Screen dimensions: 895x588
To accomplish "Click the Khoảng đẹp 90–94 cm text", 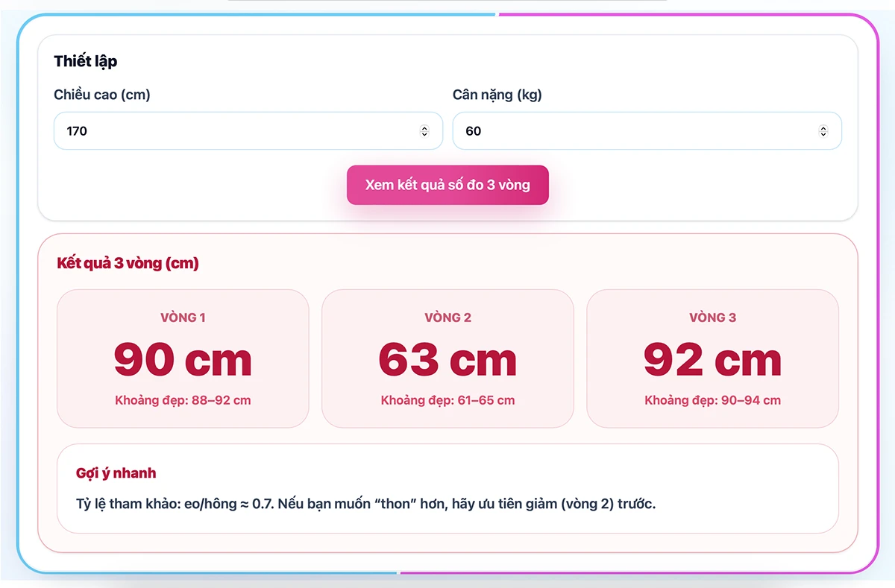I will point(712,400).
